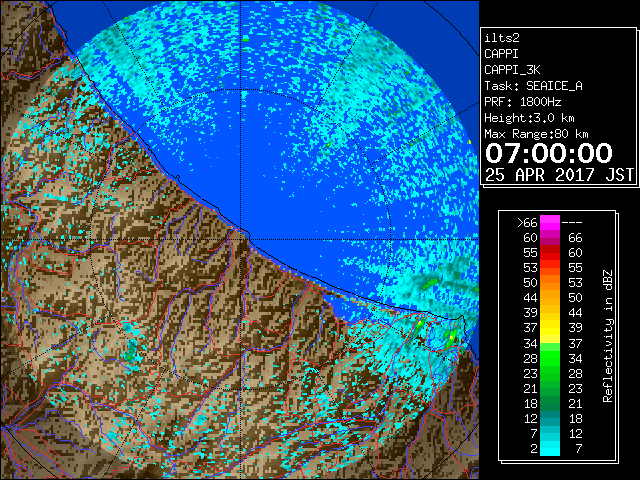640x480 pixels.
Task: Click the radar site name "ilts2"
Action: [x=502, y=38]
